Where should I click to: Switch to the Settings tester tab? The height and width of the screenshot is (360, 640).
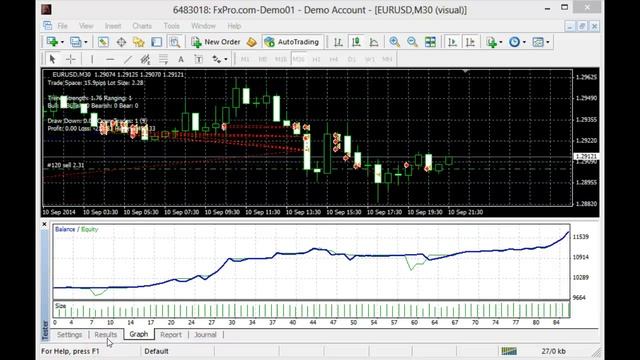click(x=69, y=335)
